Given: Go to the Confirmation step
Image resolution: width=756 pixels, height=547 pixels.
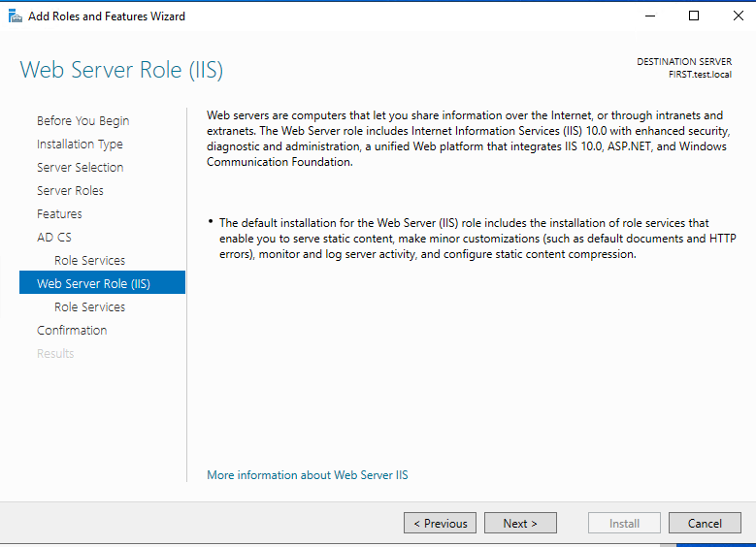Looking at the screenshot, I should click(x=72, y=330).
